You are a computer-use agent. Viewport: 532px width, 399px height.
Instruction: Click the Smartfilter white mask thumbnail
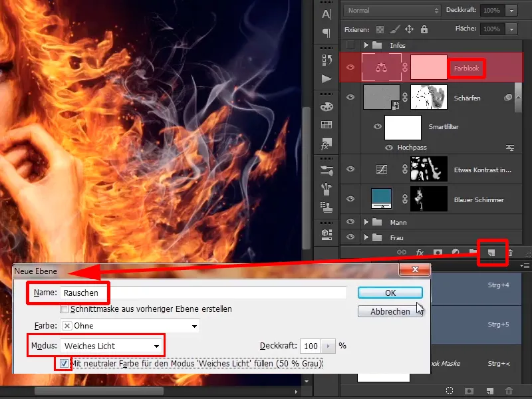[403, 128]
